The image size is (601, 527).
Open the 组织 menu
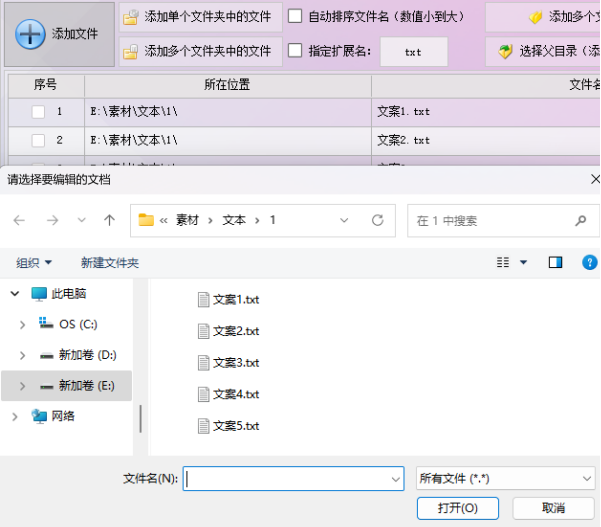[34, 263]
